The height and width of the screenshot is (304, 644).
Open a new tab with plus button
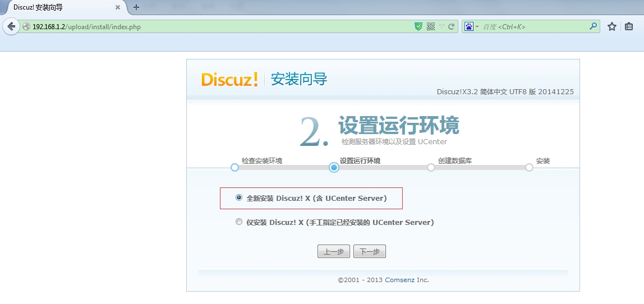(136, 7)
